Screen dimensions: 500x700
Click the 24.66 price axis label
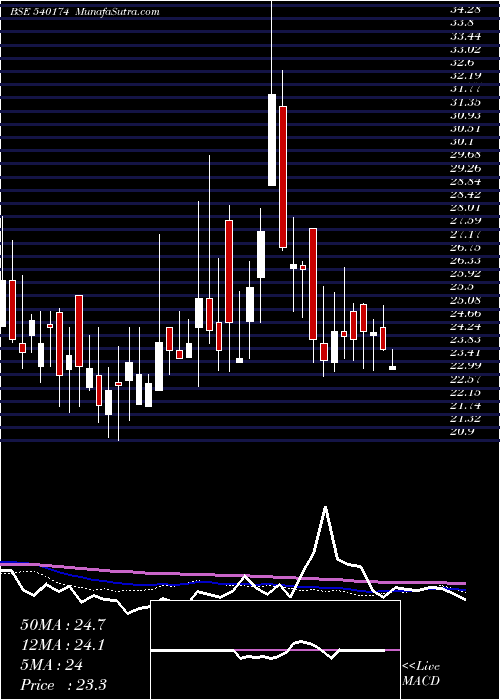click(x=465, y=313)
